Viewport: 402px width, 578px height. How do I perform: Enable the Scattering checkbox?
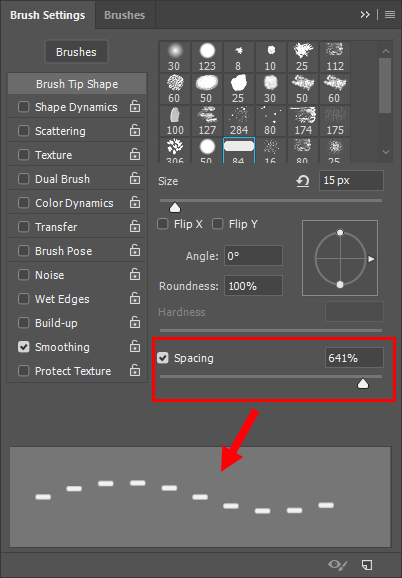click(x=24, y=131)
